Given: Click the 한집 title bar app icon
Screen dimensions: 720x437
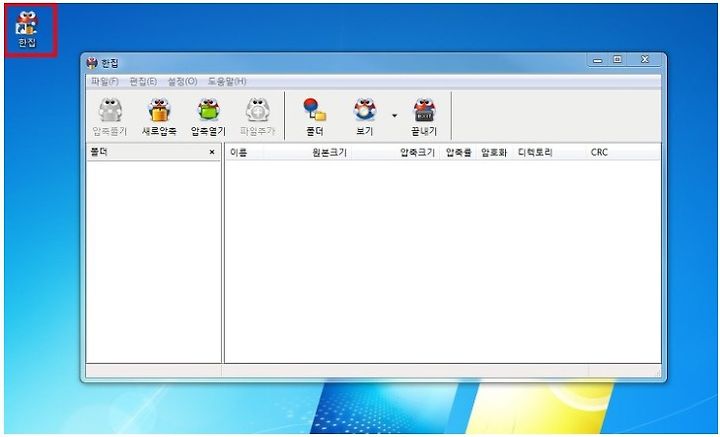Looking at the screenshot, I should [x=92, y=63].
